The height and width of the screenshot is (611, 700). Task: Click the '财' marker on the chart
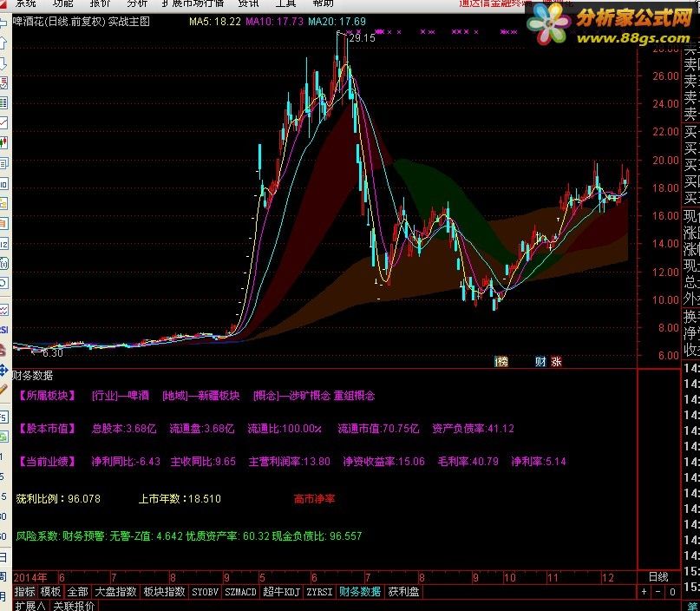click(x=540, y=361)
